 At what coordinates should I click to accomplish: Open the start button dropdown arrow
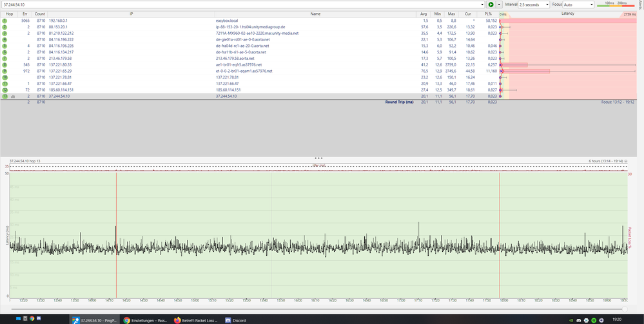pyautogui.click(x=499, y=5)
